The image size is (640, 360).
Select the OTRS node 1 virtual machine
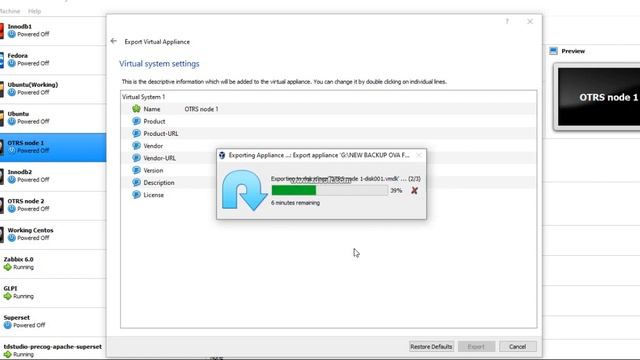(x=53, y=147)
